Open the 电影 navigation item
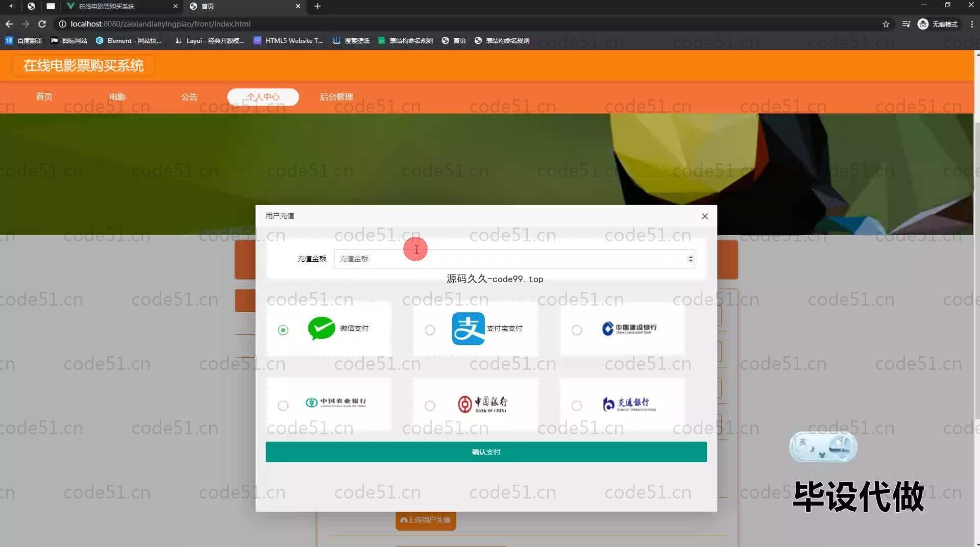Viewport: 980px width, 547px height. (x=117, y=97)
